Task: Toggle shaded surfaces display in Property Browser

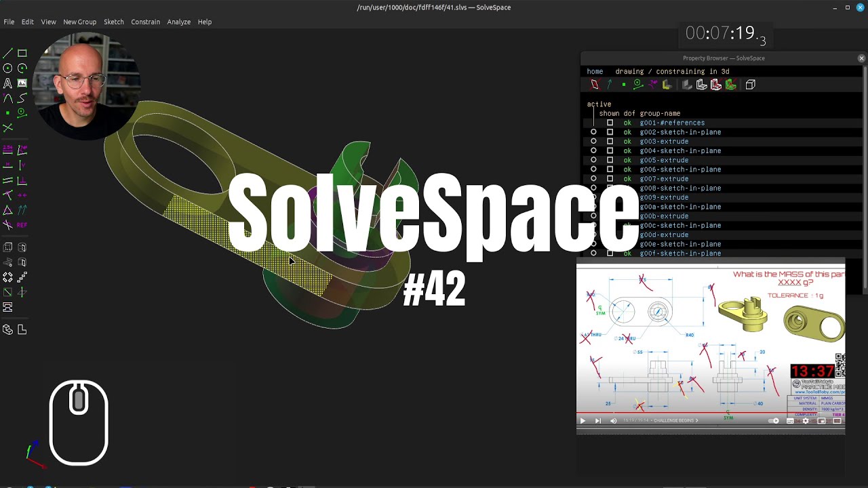Action: [x=687, y=85]
